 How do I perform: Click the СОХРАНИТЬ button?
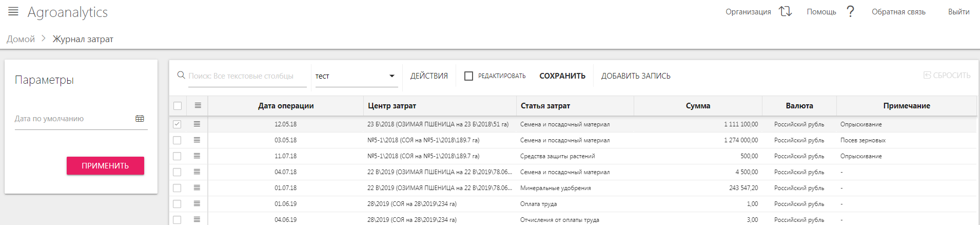[x=562, y=76]
